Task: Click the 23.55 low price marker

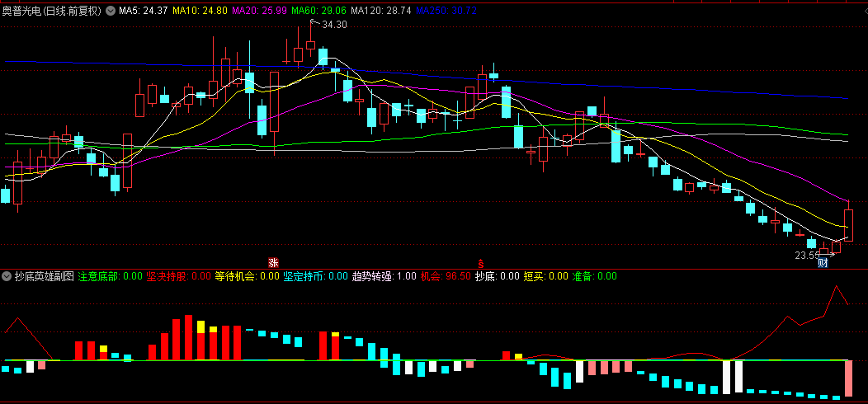Action: click(x=808, y=255)
